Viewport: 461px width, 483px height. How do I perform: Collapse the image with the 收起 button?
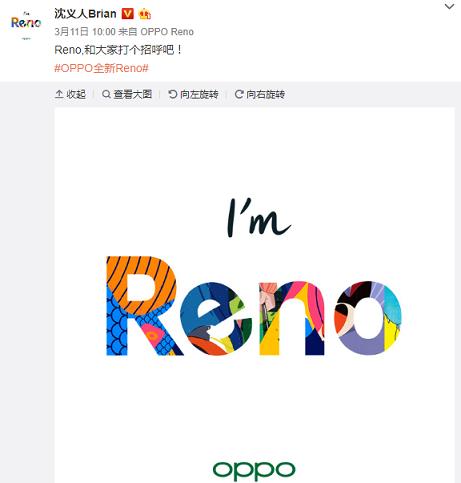point(70,94)
